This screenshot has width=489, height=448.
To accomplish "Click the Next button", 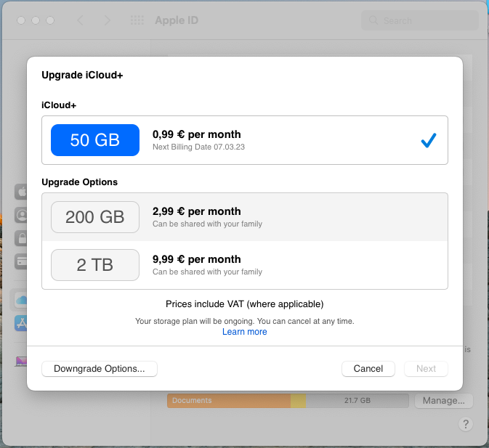I will [x=426, y=369].
